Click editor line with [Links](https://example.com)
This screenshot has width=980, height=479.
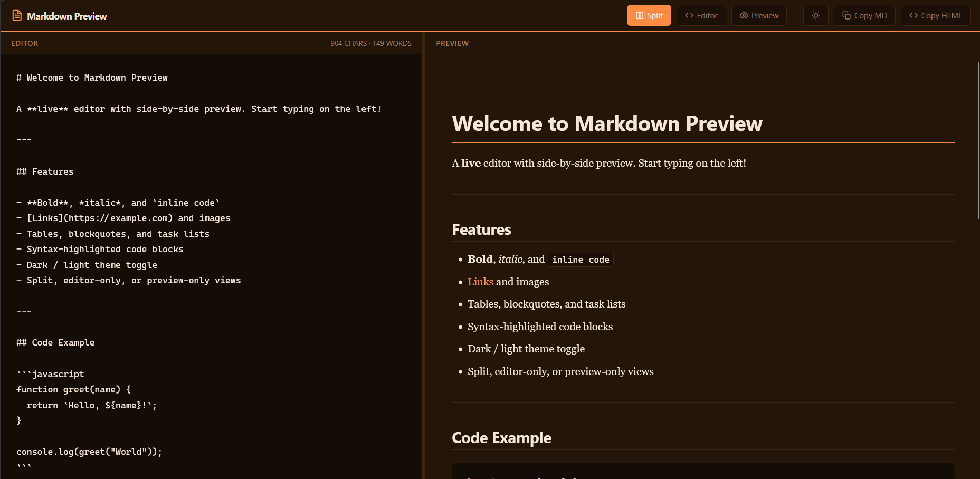tap(123, 218)
